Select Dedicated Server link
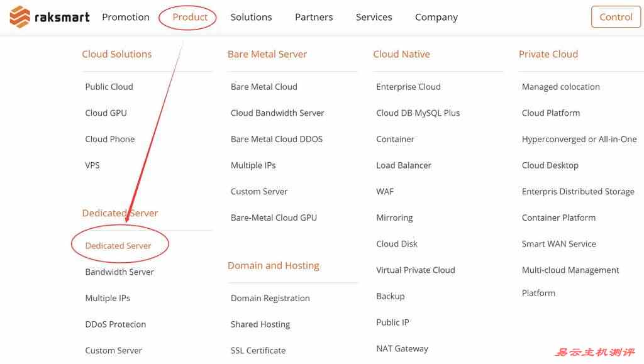This screenshot has height=364, width=644. coord(118,246)
